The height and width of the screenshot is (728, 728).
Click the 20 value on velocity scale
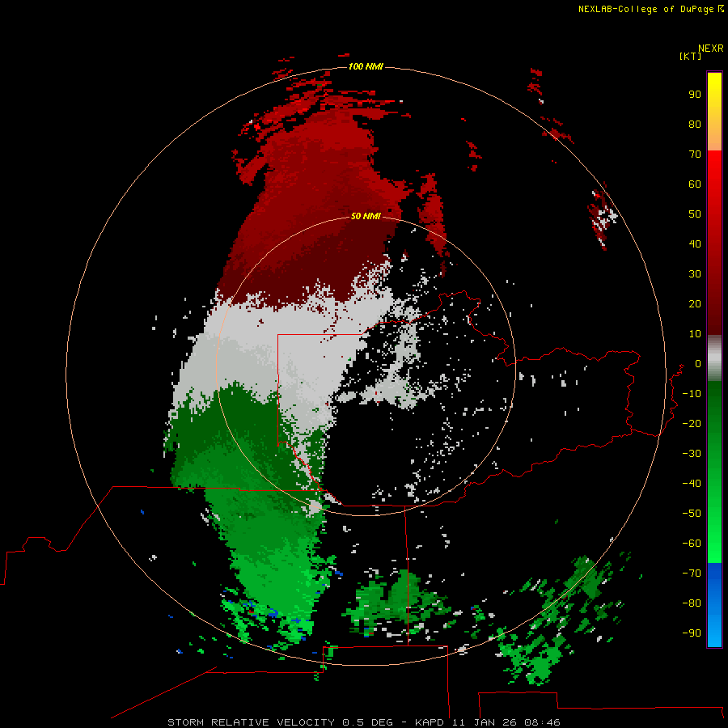(x=695, y=304)
